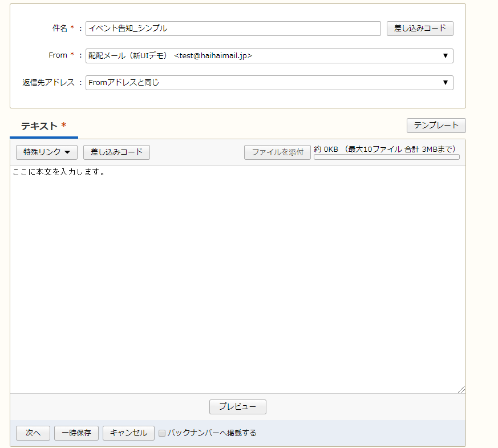The width and height of the screenshot is (498, 448).
Task: Click the text area resize handle
Action: [462, 390]
